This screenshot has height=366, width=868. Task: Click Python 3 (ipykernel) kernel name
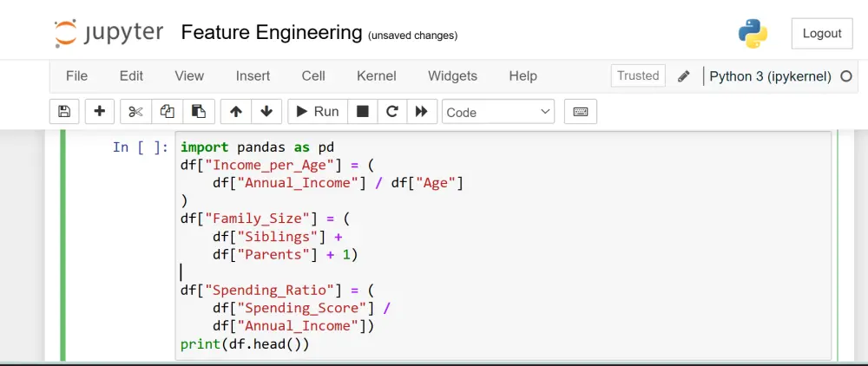pos(771,76)
